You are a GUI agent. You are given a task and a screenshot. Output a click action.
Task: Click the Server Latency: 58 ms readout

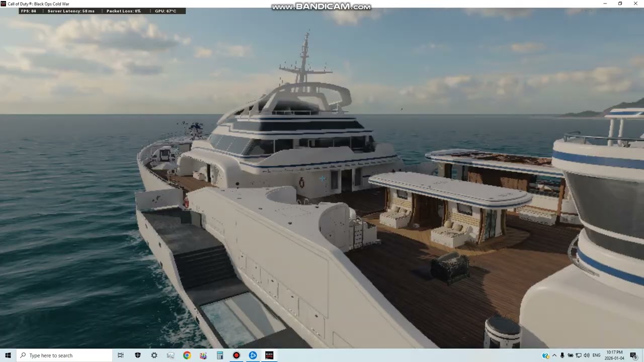(x=71, y=11)
